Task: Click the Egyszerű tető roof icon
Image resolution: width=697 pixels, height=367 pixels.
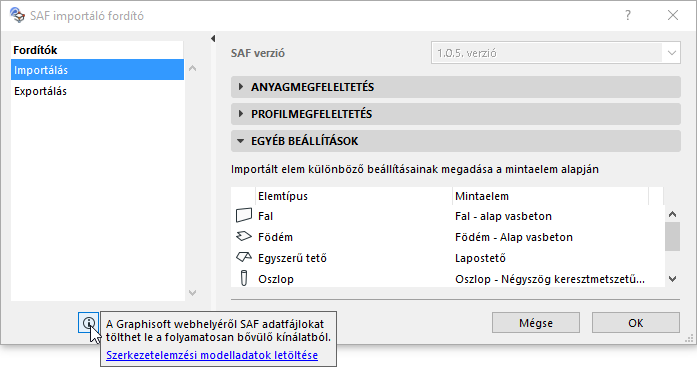Action: (x=244, y=257)
